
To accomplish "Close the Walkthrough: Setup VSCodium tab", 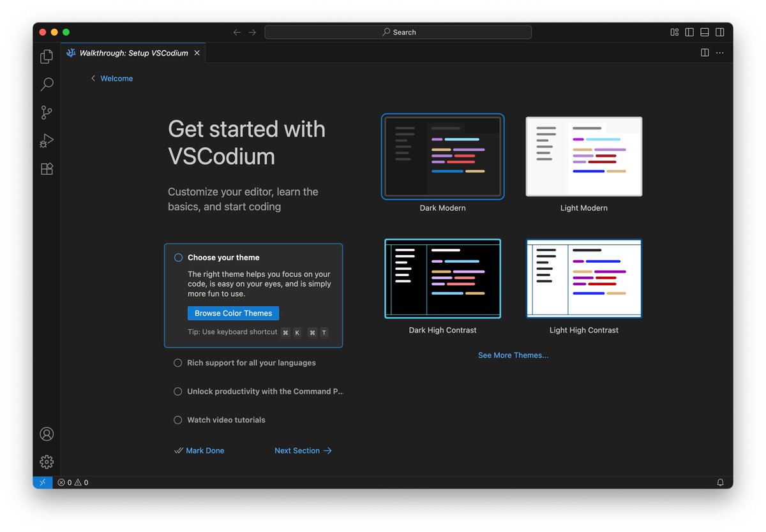I will pos(197,53).
